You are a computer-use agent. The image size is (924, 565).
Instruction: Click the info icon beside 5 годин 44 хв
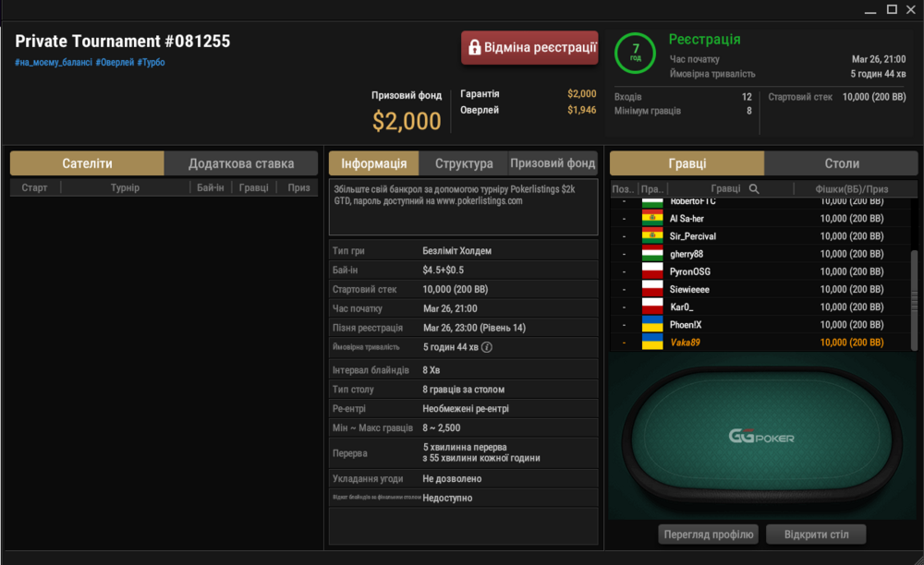pos(487,347)
